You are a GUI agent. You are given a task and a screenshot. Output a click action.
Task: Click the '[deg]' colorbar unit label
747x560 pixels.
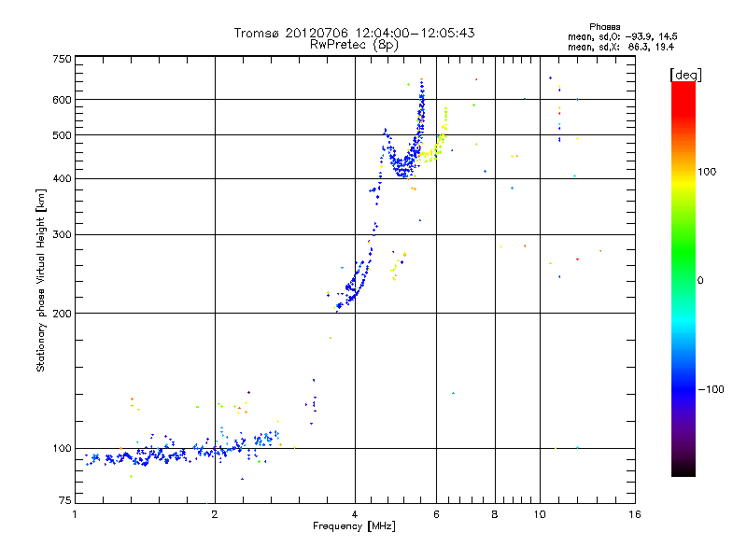pyautogui.click(x=685, y=75)
